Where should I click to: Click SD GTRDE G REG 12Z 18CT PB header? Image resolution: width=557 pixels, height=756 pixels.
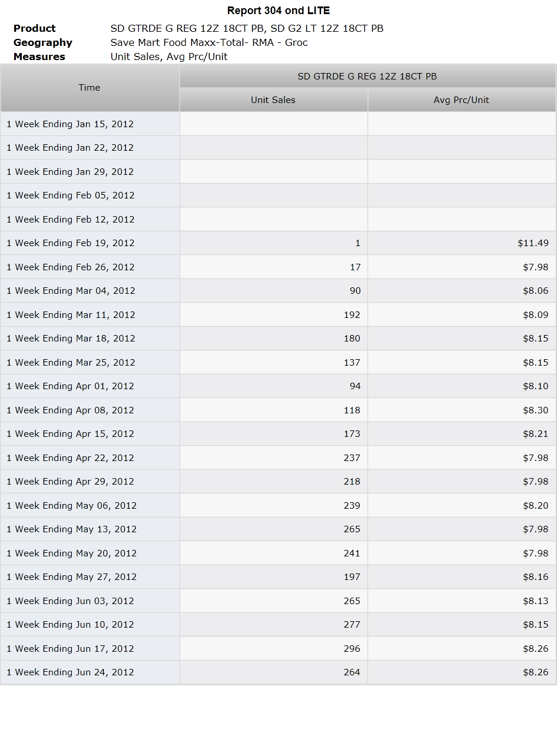[367, 77]
